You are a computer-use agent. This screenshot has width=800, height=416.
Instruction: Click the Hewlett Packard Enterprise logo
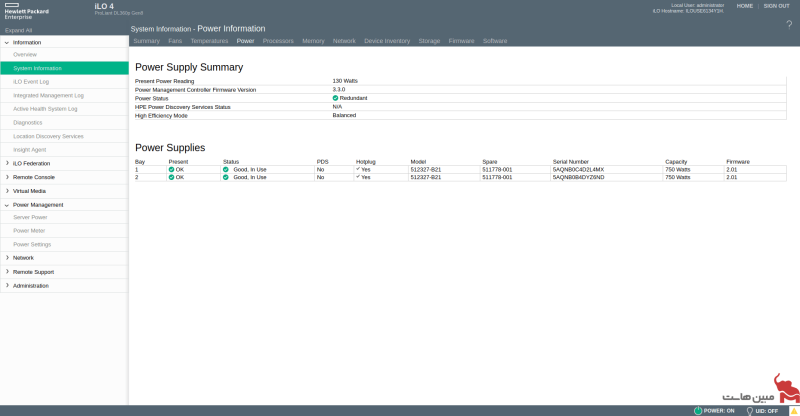26,11
